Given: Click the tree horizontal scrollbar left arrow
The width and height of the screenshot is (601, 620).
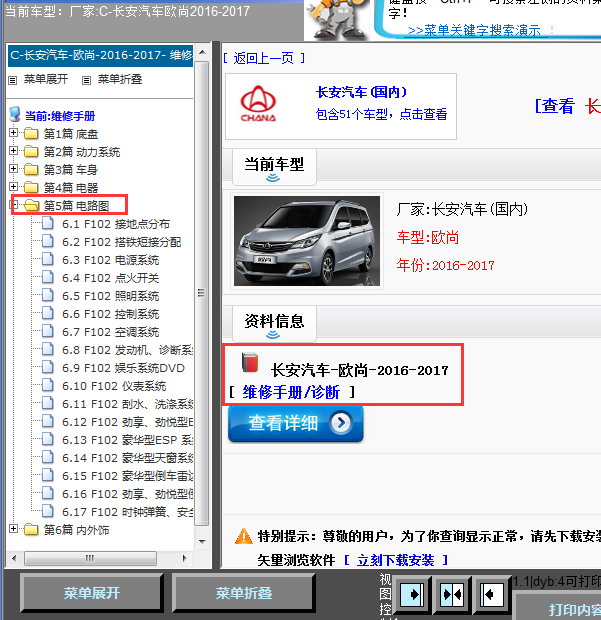Looking at the screenshot, I should [x=14, y=558].
